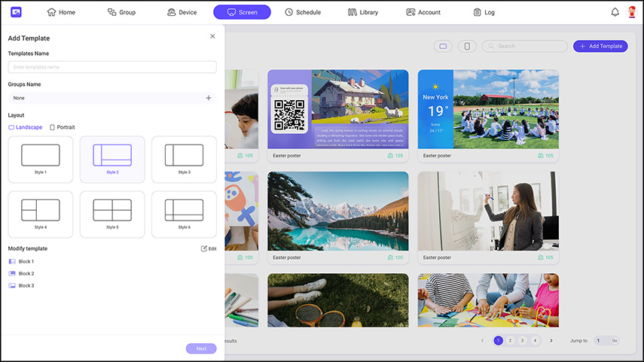Choose layout Style 1
This screenshot has height=362, width=644.
tap(40, 160)
